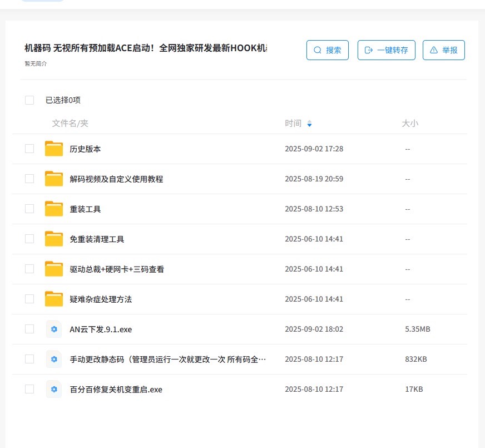Report the share with 举报 button

pyautogui.click(x=443, y=50)
